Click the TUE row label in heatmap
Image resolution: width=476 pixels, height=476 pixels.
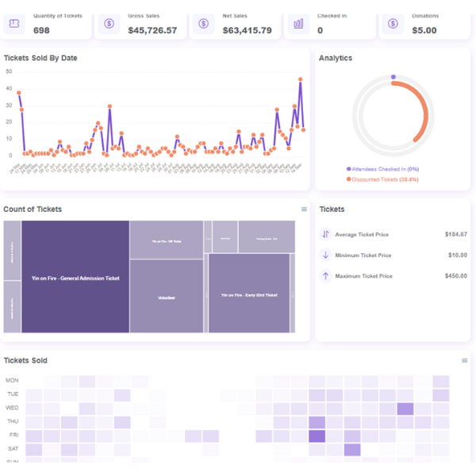click(x=13, y=394)
